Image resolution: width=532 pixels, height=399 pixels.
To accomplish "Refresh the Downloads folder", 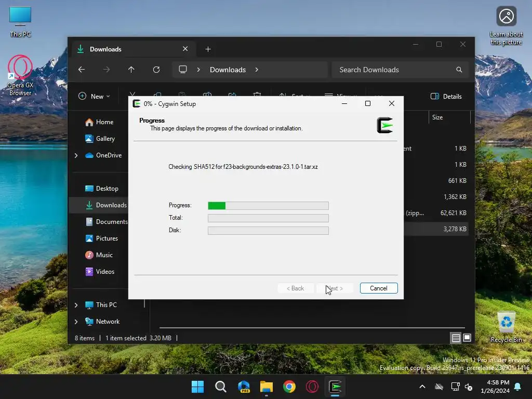I will 156,70.
